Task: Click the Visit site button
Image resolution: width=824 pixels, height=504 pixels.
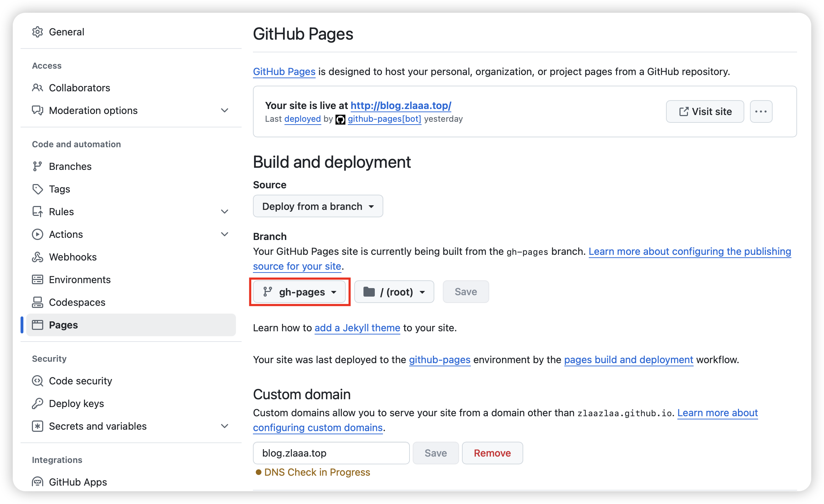Action: coord(705,111)
